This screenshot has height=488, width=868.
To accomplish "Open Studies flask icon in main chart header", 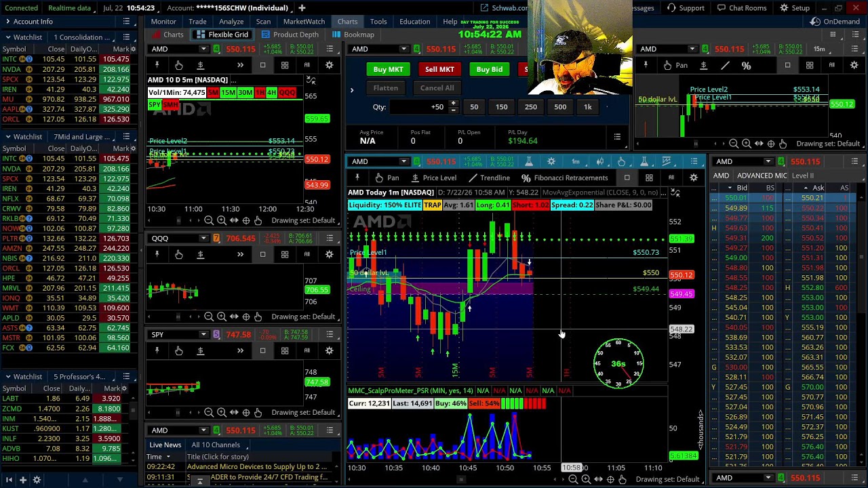I will [528, 161].
